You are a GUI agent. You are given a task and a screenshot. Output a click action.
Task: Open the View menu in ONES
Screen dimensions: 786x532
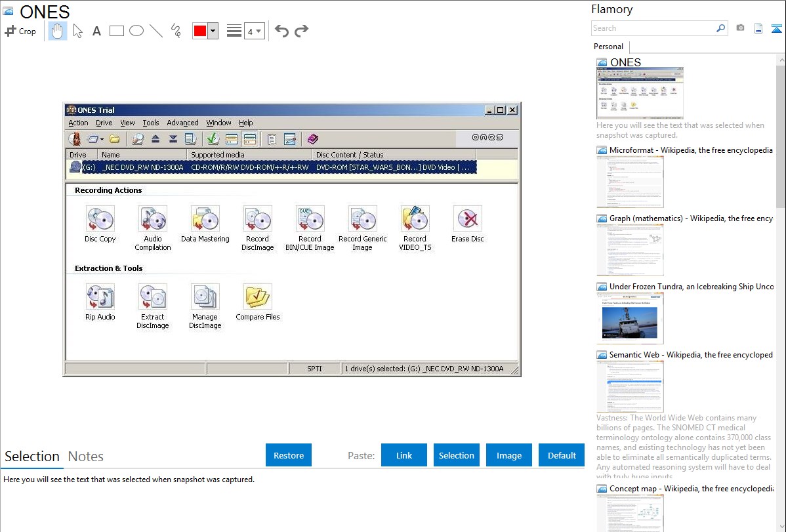127,123
